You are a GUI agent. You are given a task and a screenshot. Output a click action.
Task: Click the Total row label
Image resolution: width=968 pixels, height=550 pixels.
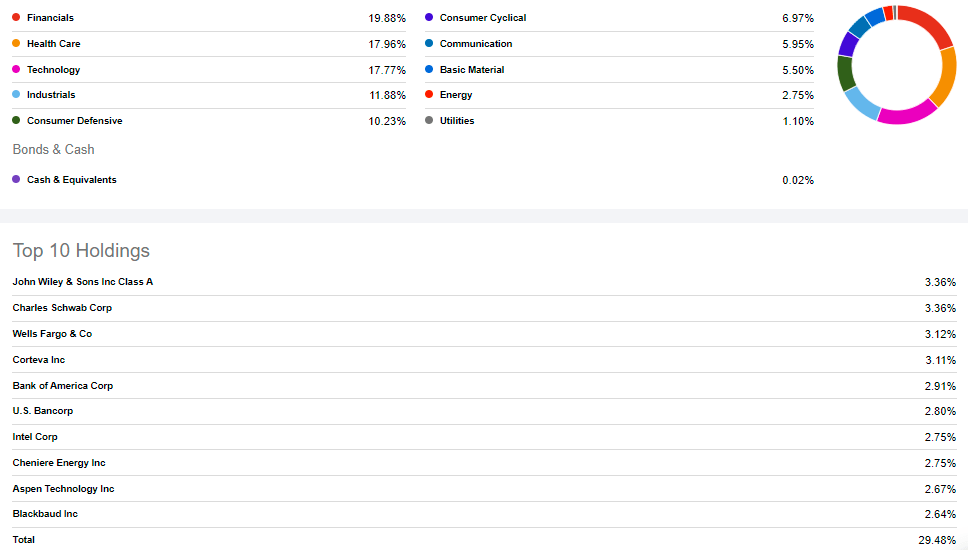tap(23, 540)
